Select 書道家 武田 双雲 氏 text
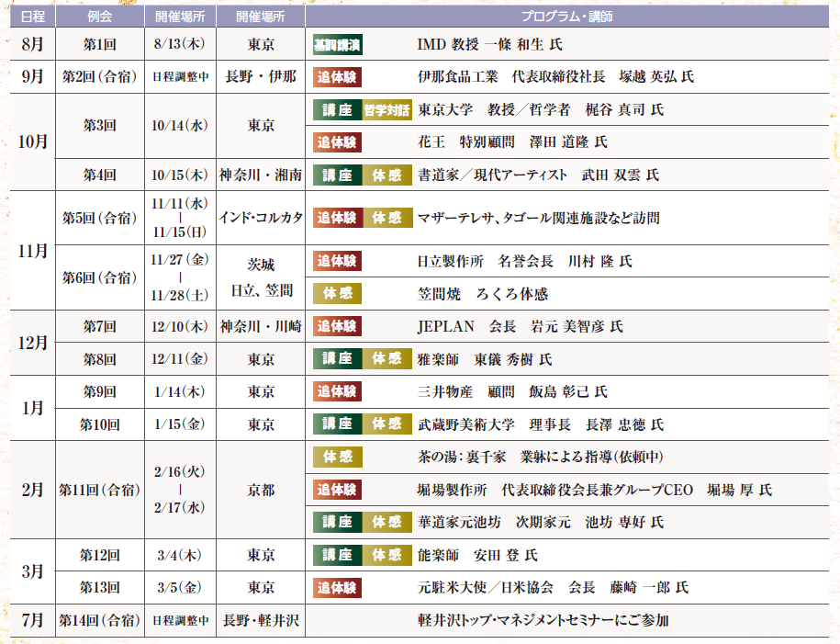 pos(538,175)
